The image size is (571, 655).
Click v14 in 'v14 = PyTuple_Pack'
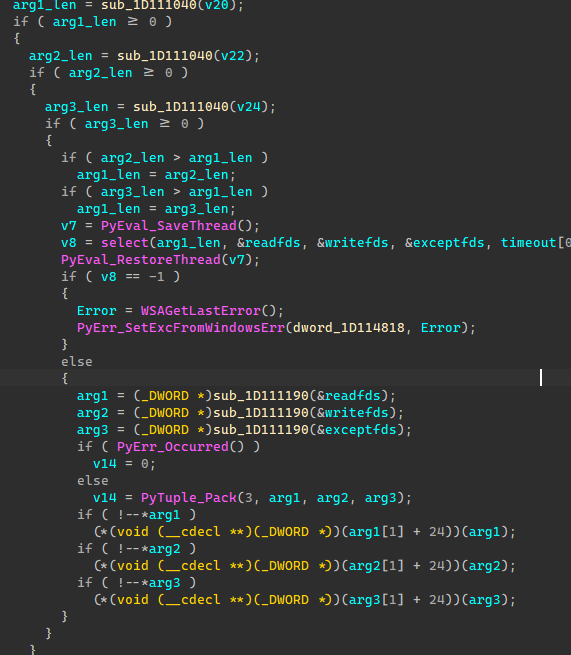pos(105,498)
